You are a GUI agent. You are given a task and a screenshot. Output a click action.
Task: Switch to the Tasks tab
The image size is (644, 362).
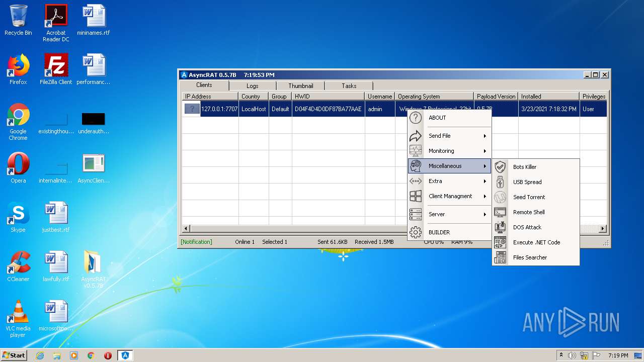coord(349,86)
